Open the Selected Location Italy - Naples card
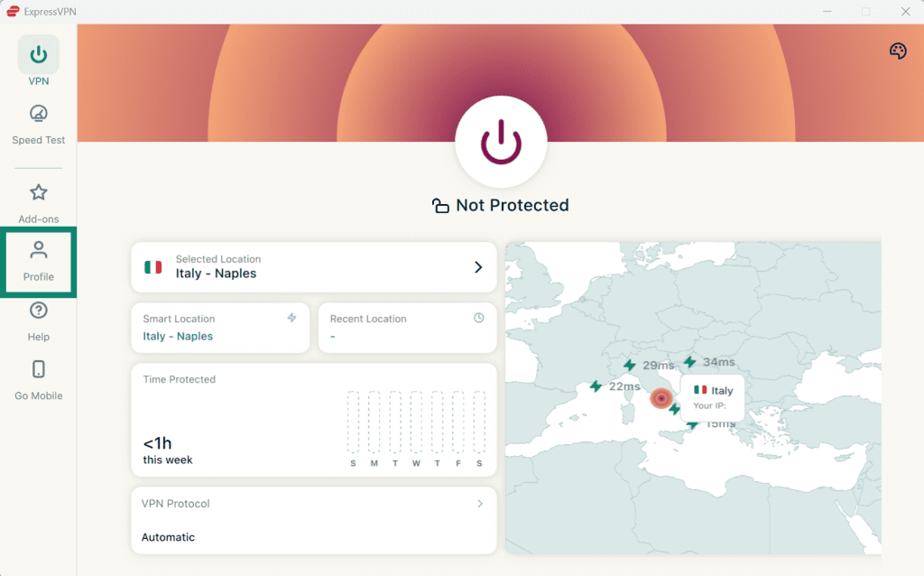Screen dimensions: 924x576 click(x=313, y=267)
